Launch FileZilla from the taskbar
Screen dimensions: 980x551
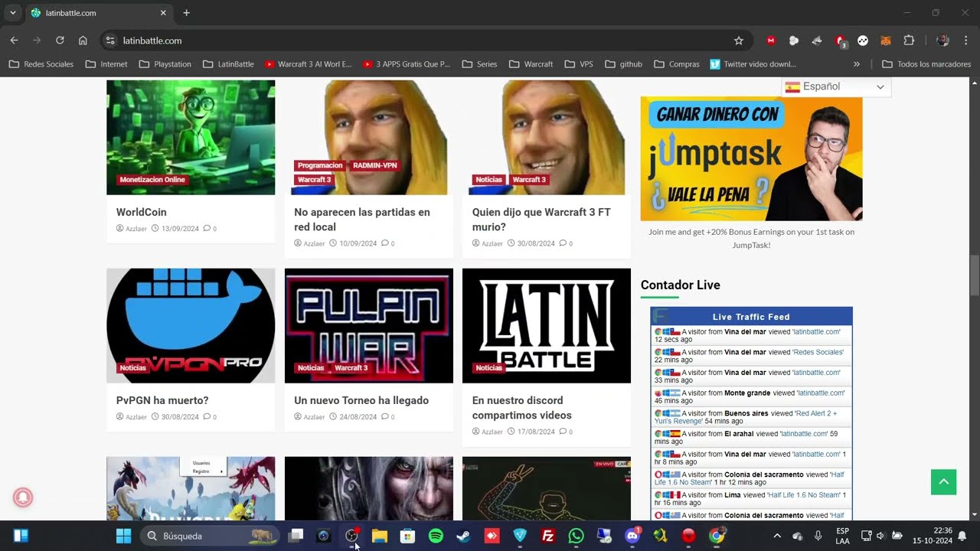tap(547, 536)
